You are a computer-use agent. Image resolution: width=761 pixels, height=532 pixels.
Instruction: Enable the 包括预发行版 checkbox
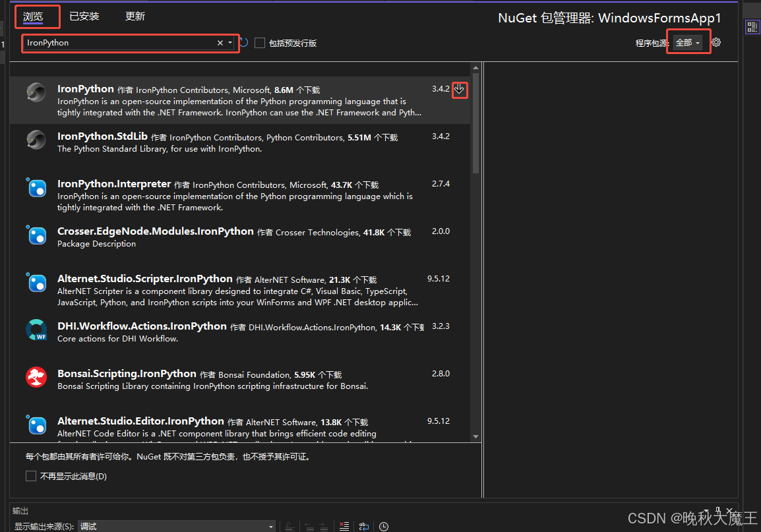(x=260, y=42)
